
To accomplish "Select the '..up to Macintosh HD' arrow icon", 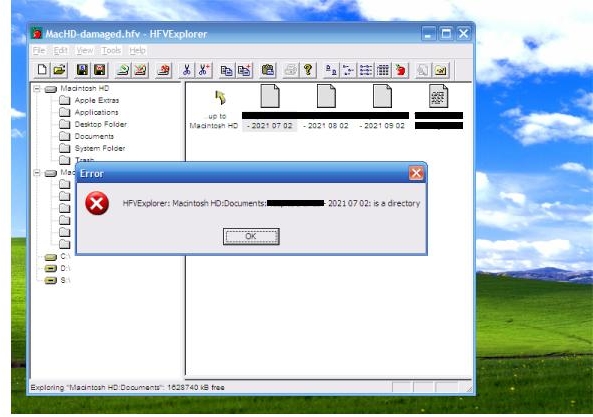I will click(220, 98).
